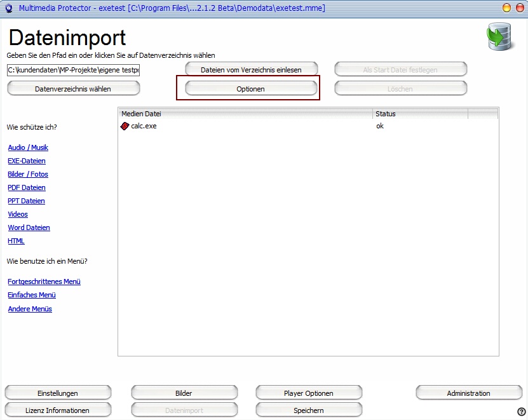Click the calc.exe file icon
This screenshot has height=420, width=528.
(x=125, y=126)
